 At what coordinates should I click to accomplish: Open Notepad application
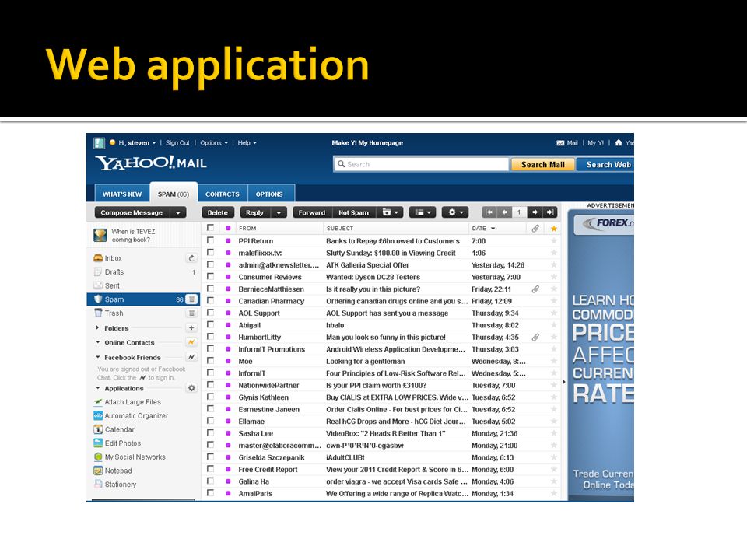[x=113, y=471]
